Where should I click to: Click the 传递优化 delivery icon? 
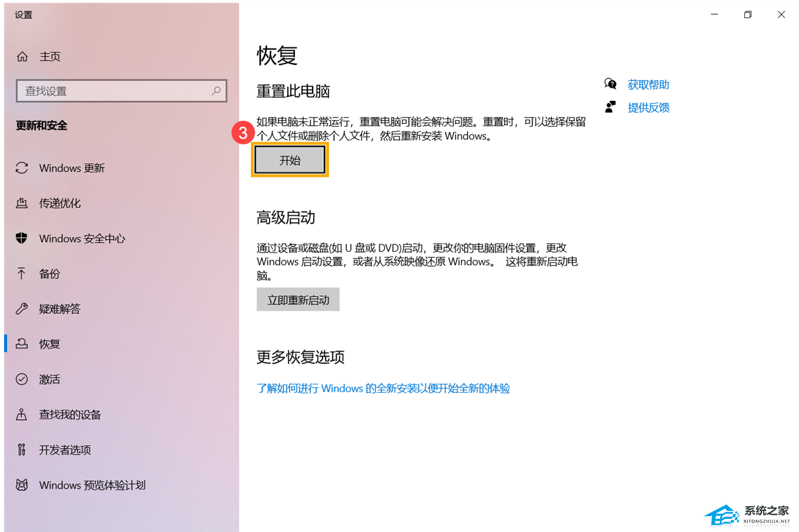coord(22,203)
